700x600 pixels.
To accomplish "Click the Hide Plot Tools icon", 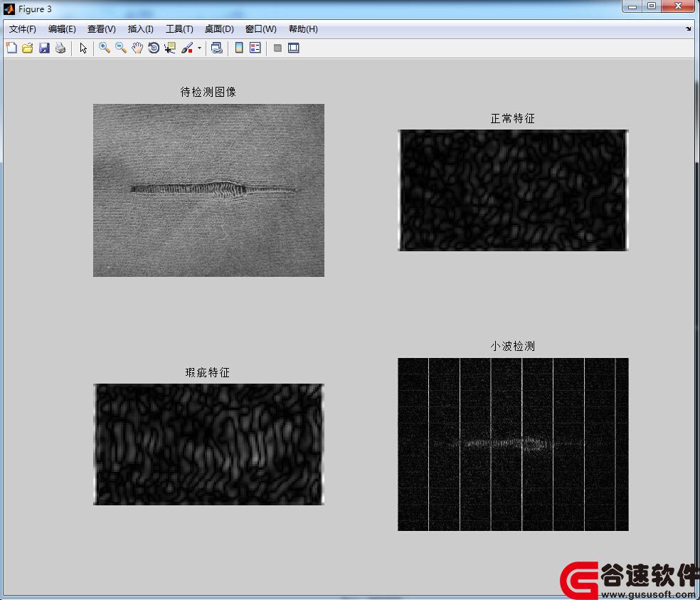I will (x=277, y=48).
